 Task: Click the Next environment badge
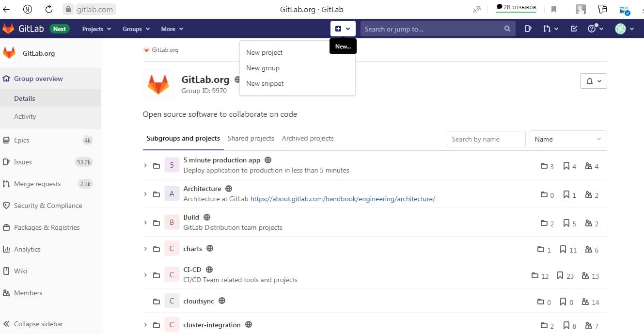click(60, 29)
